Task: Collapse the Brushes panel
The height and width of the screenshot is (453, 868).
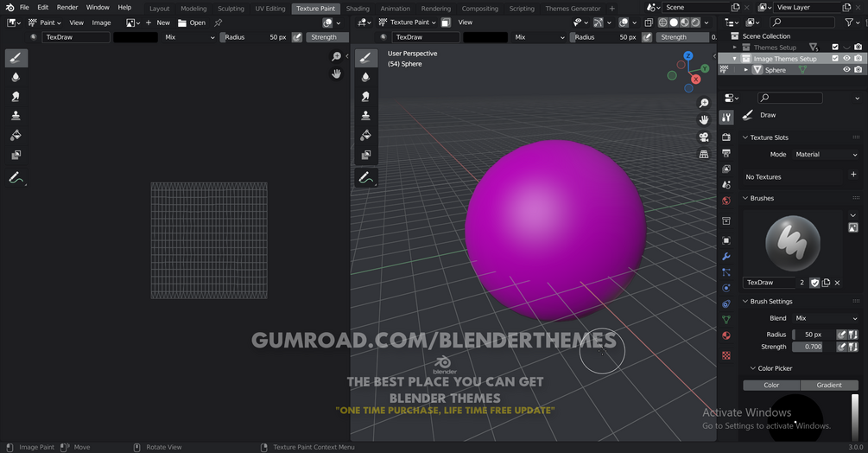Action: pyautogui.click(x=745, y=198)
